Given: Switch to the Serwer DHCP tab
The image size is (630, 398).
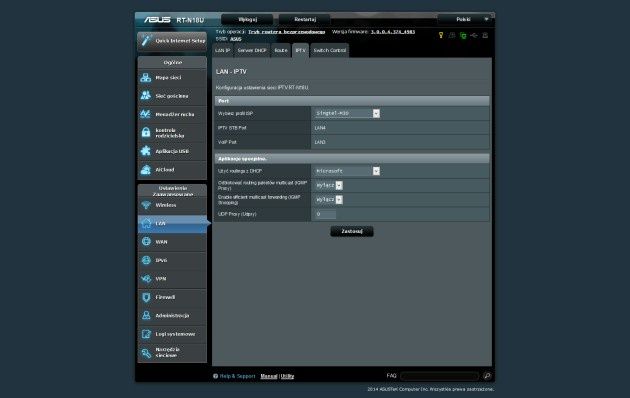Looking at the screenshot, I should [x=252, y=51].
